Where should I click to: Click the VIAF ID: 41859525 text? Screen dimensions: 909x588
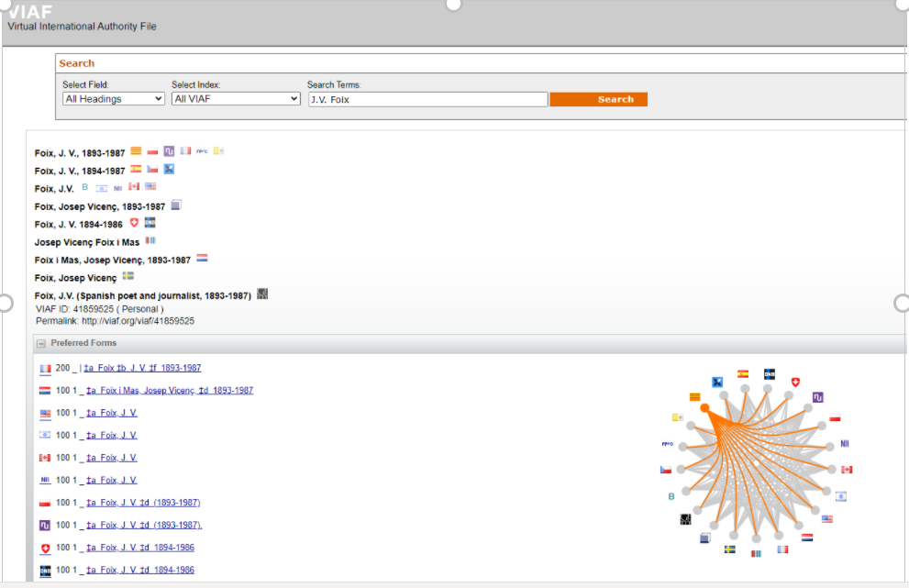pyautogui.click(x=100, y=309)
